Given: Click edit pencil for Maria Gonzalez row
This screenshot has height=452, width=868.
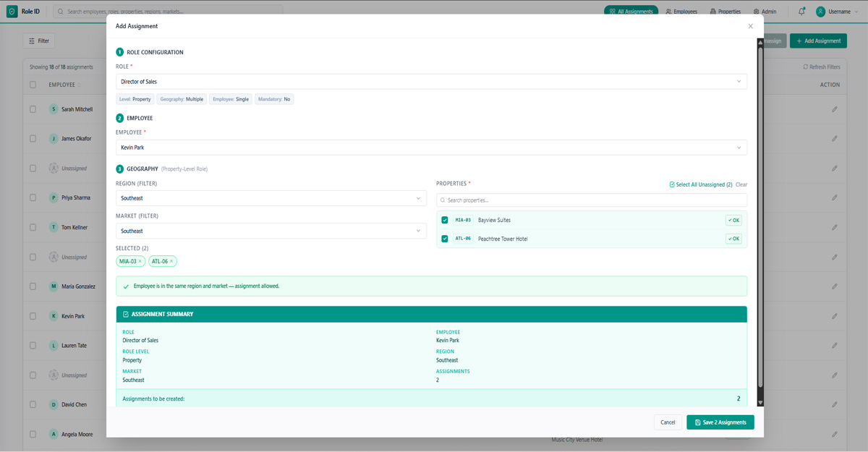Looking at the screenshot, I should click(x=835, y=286).
